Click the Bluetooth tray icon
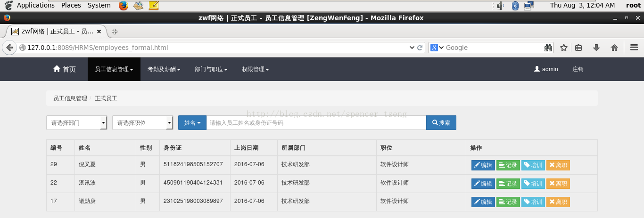Viewport: 644px width, 218px height. click(515, 6)
